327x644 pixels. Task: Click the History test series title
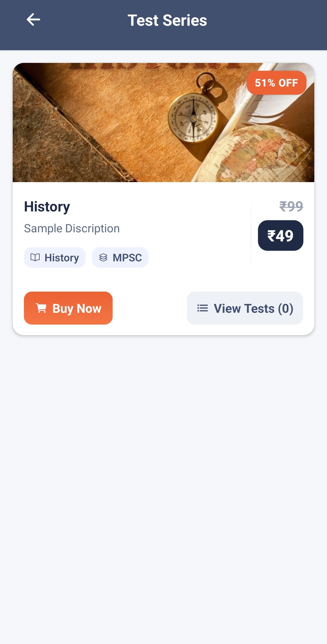(x=47, y=207)
